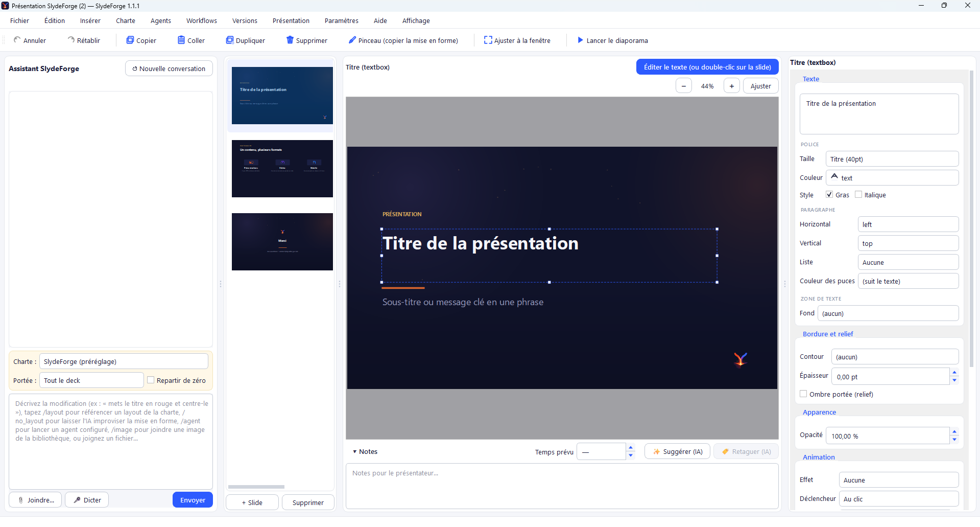Click the Rétablir redo icon
This screenshot has height=527, width=980.
pos(71,40)
